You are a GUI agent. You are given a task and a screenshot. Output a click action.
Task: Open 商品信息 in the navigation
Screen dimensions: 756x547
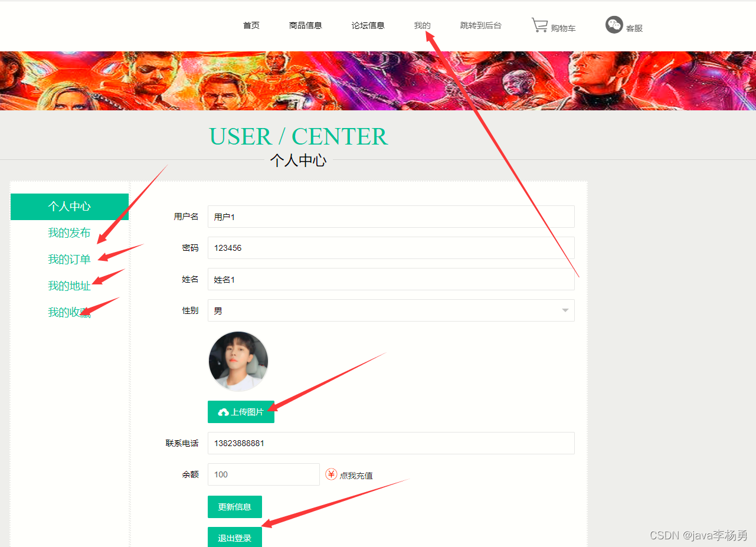point(306,25)
